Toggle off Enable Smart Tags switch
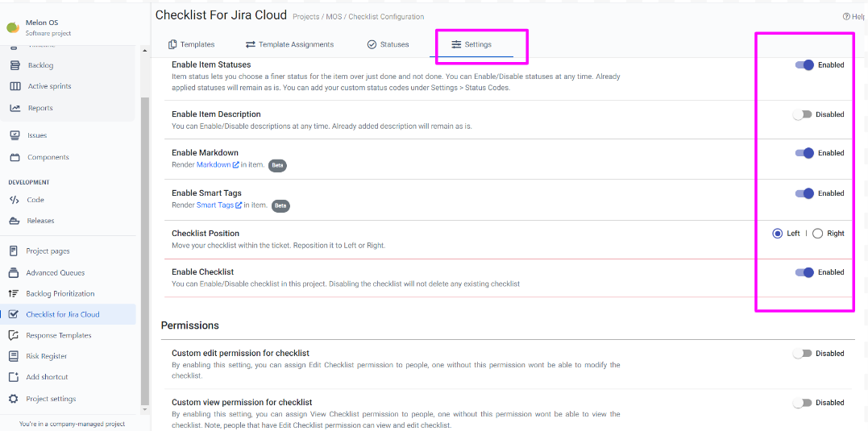This screenshot has height=431, width=868. coord(804,193)
